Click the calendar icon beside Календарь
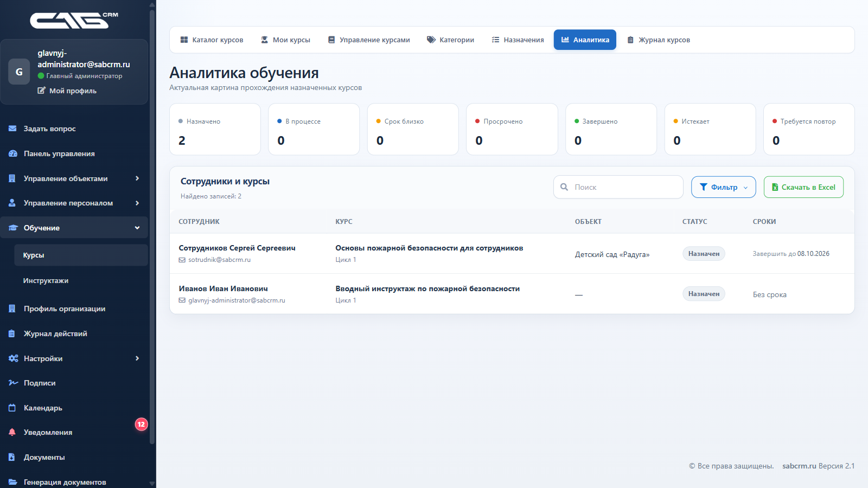Image resolution: width=868 pixels, height=488 pixels. click(x=12, y=408)
